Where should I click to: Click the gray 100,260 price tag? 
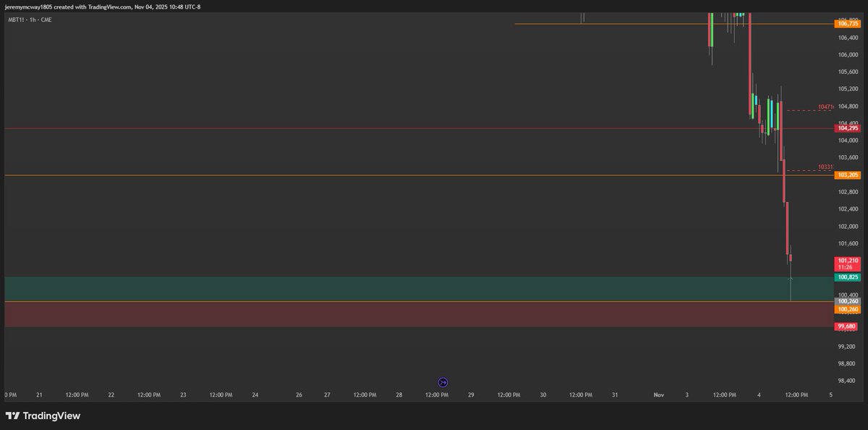pos(847,301)
